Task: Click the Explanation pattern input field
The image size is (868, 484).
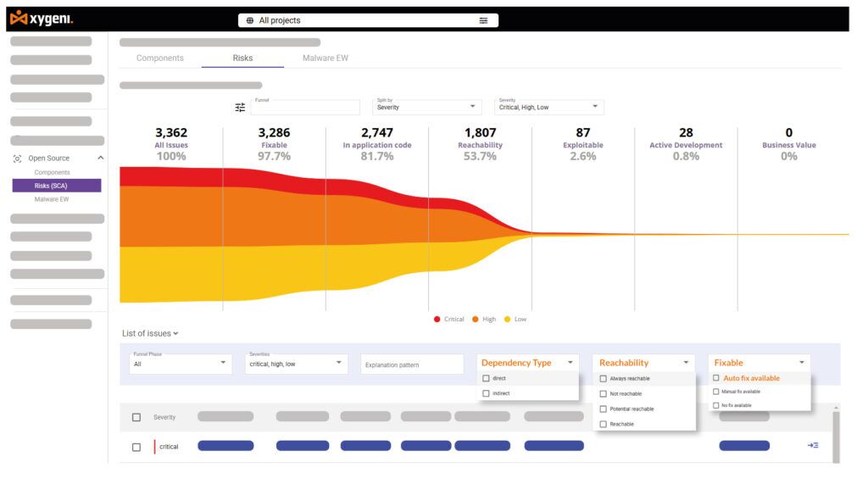Action: [411, 365]
